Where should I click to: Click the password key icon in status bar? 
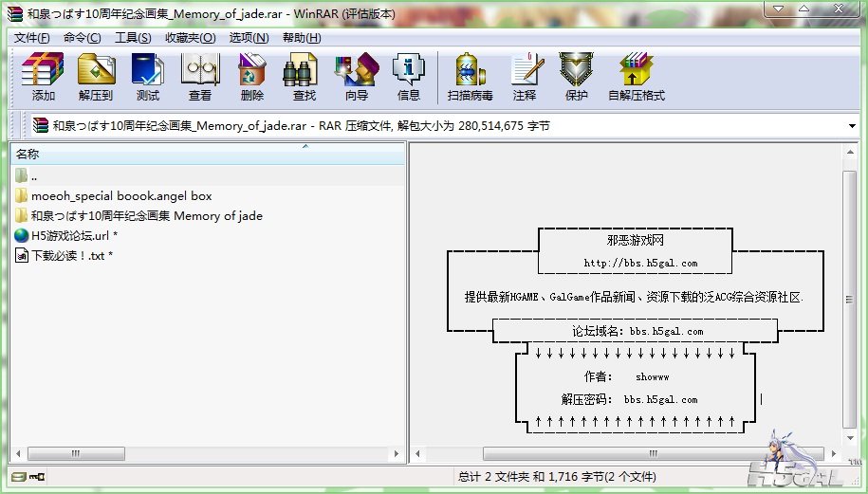coord(37,476)
